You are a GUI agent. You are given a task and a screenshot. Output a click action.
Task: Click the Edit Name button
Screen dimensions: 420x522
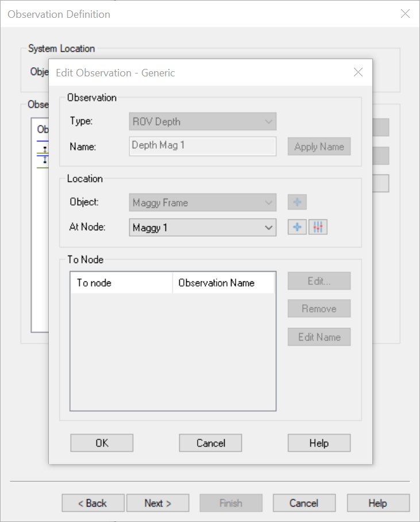[x=319, y=337]
